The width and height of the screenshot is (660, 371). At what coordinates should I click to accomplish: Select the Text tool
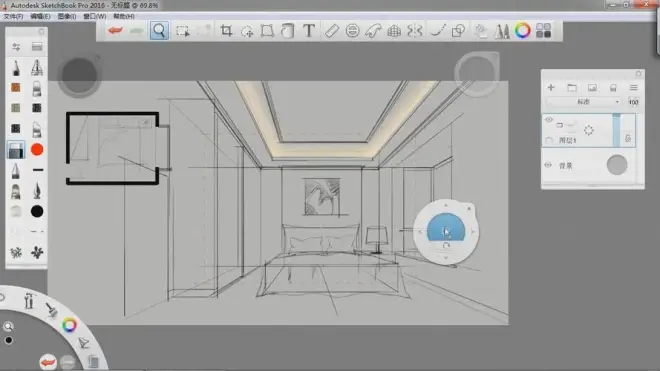pos(309,31)
